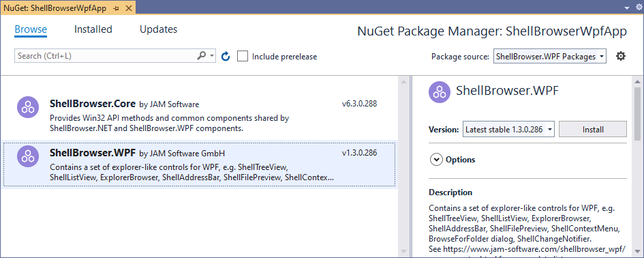Image resolution: width=644 pixels, height=258 pixels.
Task: Click the 'Package source:' label
Action: point(460,57)
